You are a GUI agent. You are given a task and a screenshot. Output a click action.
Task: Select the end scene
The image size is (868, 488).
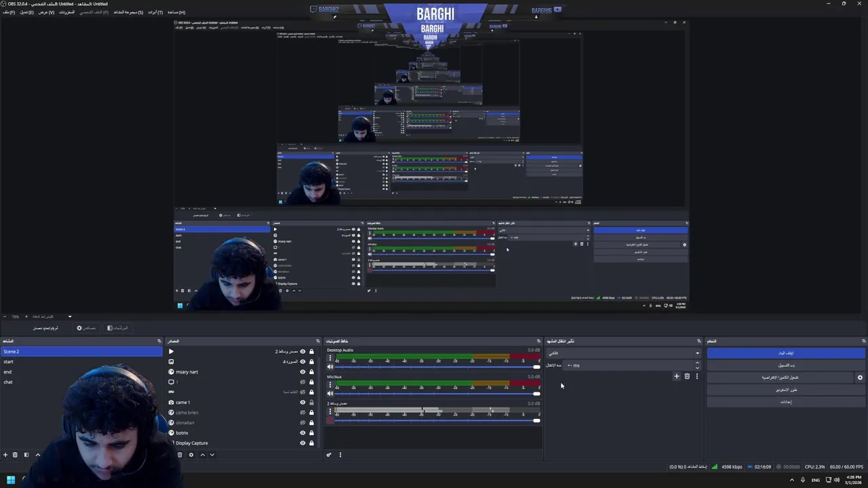81,371
